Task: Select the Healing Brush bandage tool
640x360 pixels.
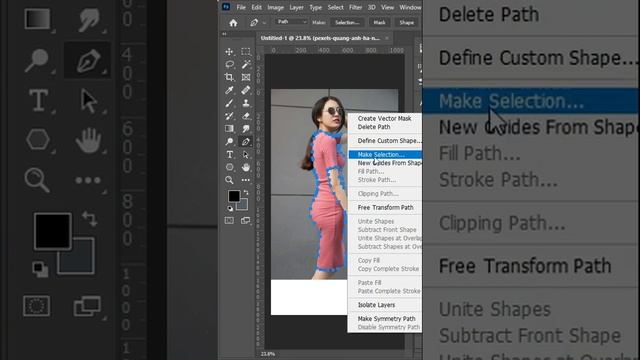Action: click(x=246, y=90)
